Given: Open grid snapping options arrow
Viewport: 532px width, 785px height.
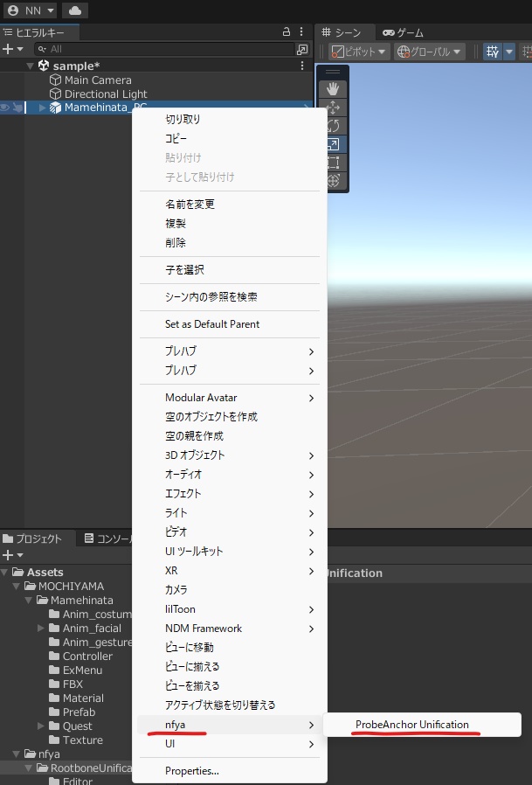Looking at the screenshot, I should coord(509,51).
